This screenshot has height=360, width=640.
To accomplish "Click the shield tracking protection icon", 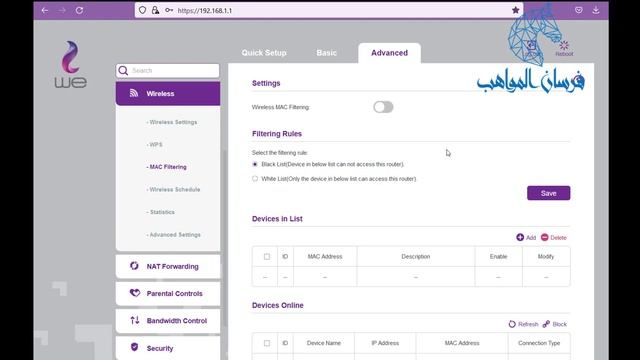I will [x=142, y=10].
